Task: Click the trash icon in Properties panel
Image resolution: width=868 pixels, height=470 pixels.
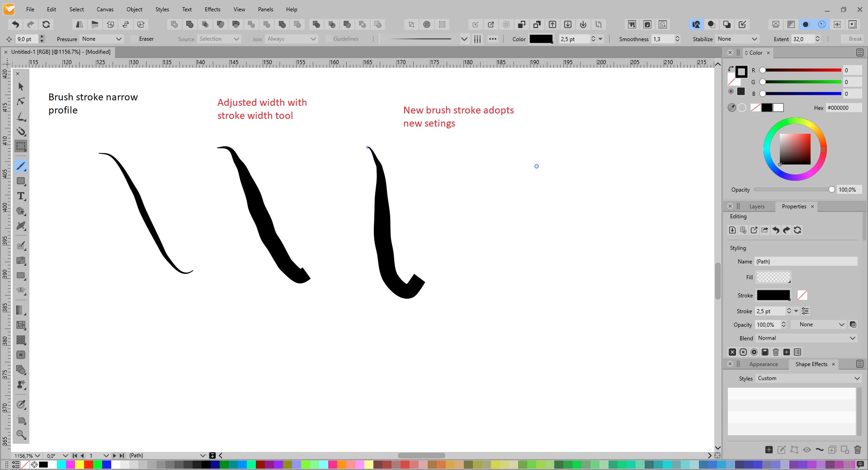Action: coord(776,352)
